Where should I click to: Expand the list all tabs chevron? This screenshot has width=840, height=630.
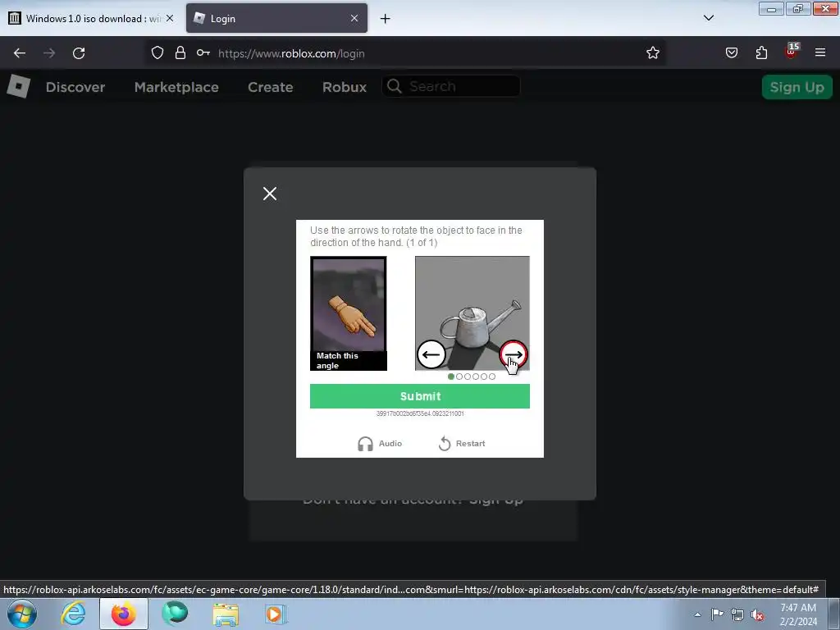pyautogui.click(x=708, y=18)
